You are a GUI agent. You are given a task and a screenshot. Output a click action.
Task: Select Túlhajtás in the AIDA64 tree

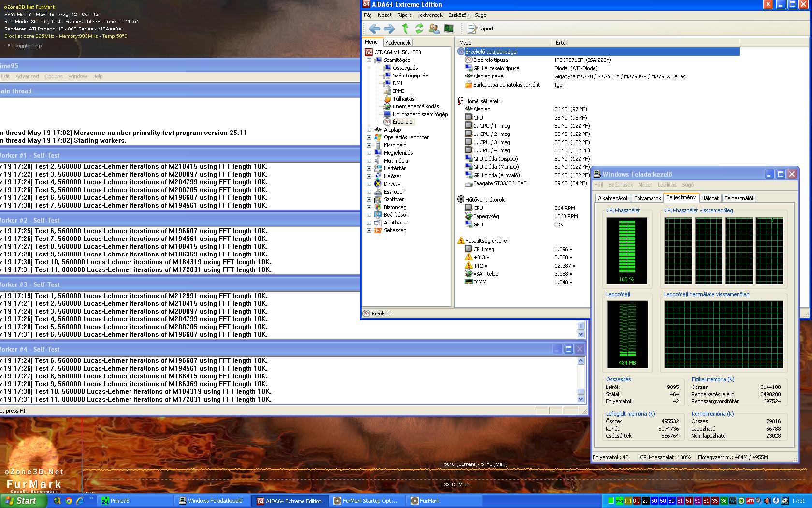[403, 99]
